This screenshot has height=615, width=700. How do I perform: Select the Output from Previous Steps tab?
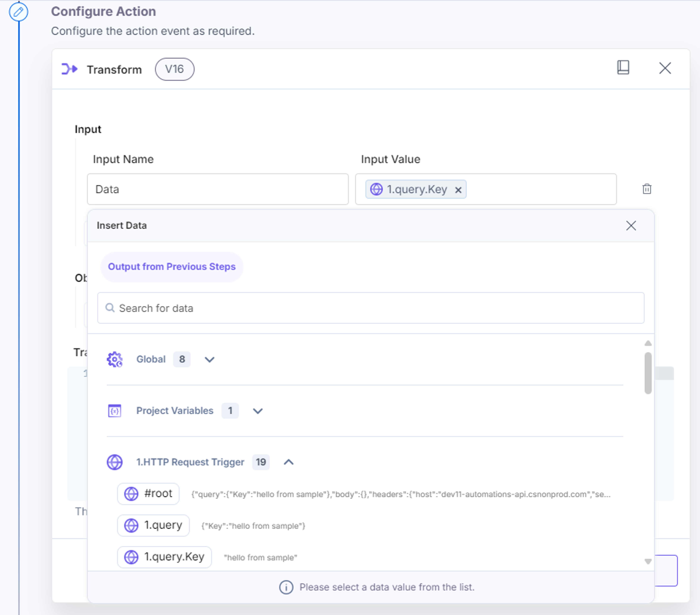172,267
